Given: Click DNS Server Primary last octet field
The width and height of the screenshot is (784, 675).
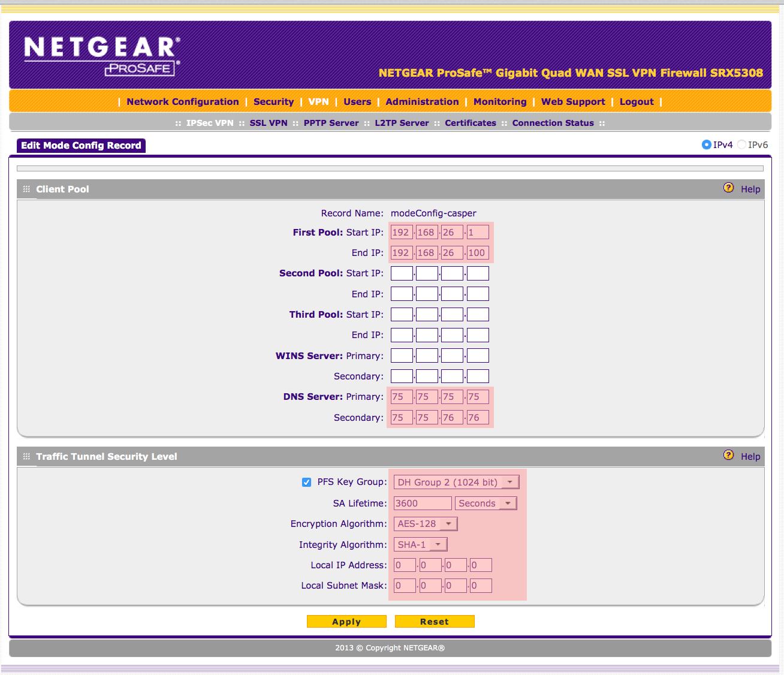Looking at the screenshot, I should click(478, 397).
